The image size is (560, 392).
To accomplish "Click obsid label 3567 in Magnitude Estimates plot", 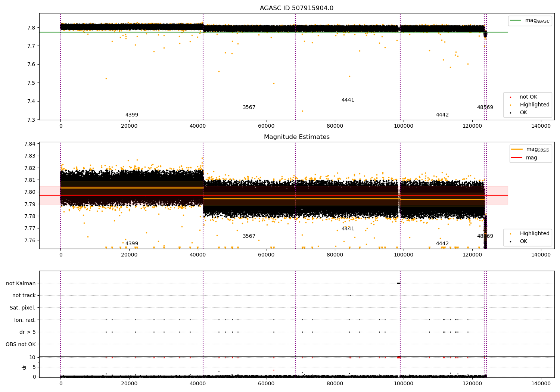I will [249, 236].
